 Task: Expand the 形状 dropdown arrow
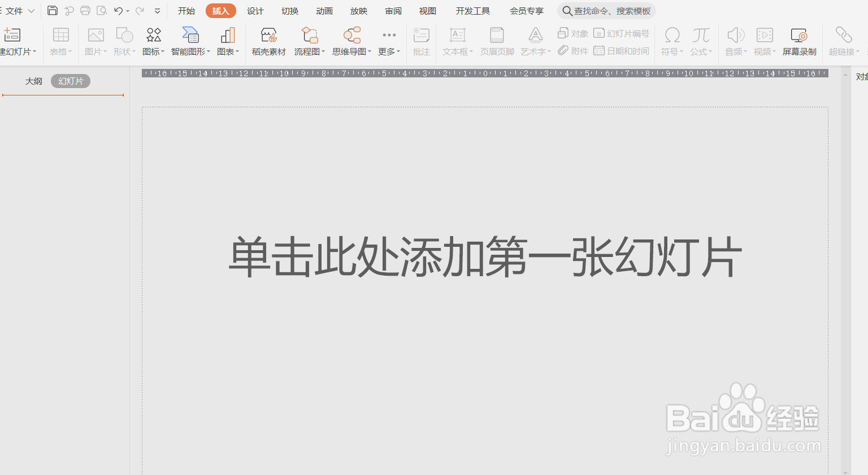pos(134,52)
